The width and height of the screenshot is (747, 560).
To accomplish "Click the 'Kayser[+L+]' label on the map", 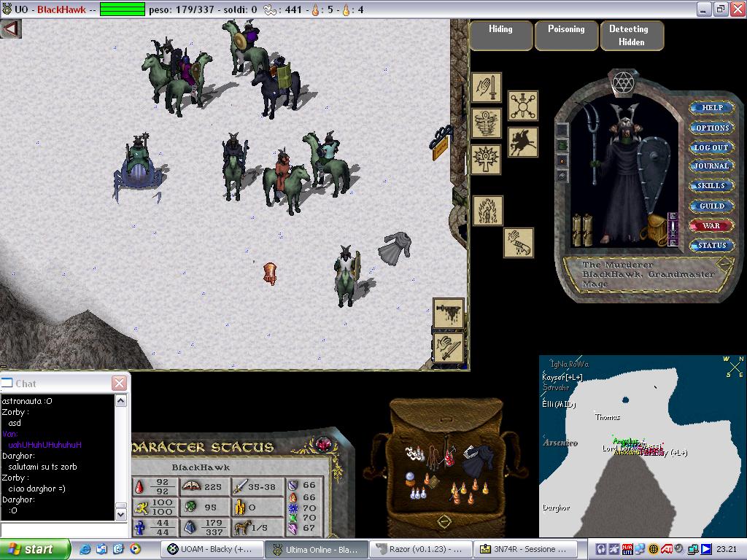I will (x=562, y=377).
